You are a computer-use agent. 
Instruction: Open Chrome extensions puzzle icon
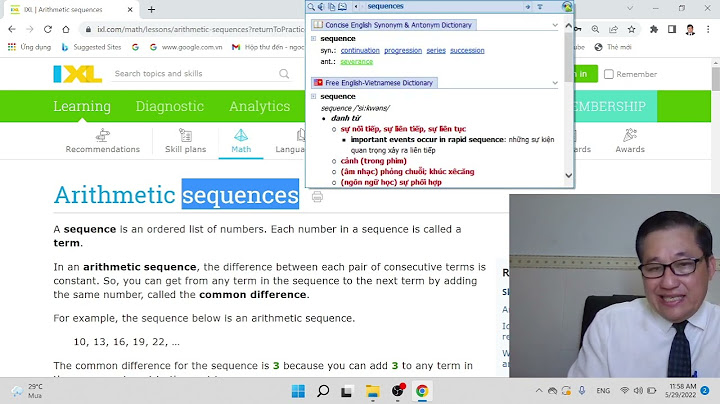click(x=654, y=29)
